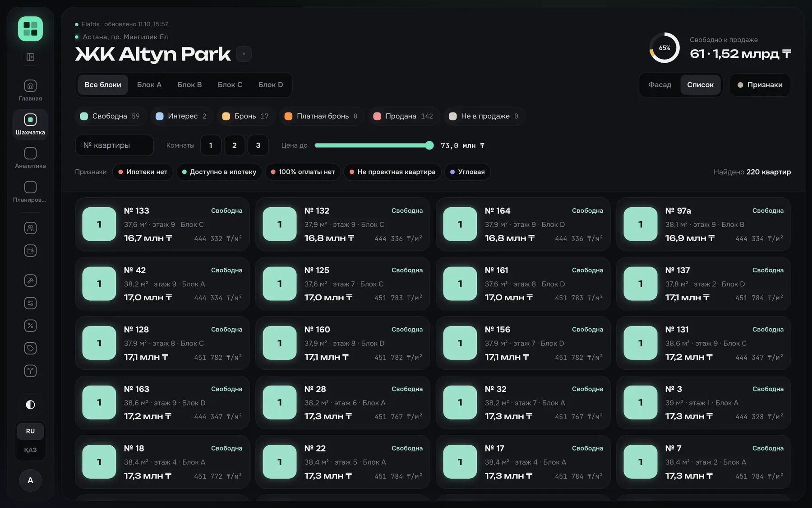Screen dimensions: 812x508
Task: Click the Цена до slider handle
Action: click(x=429, y=145)
